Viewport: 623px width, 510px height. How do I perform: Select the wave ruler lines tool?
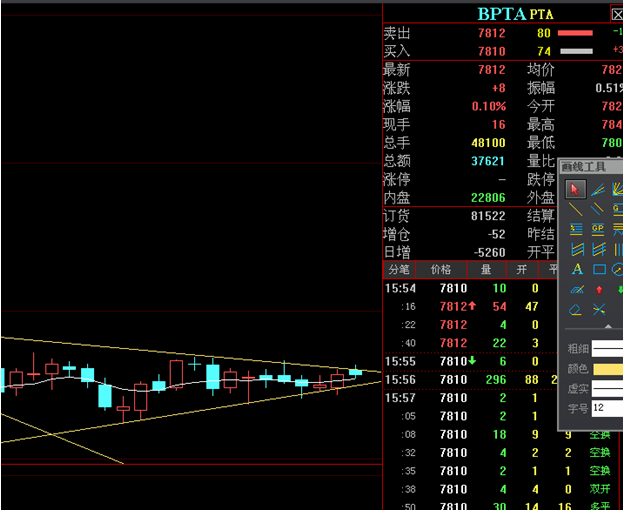[618, 229]
